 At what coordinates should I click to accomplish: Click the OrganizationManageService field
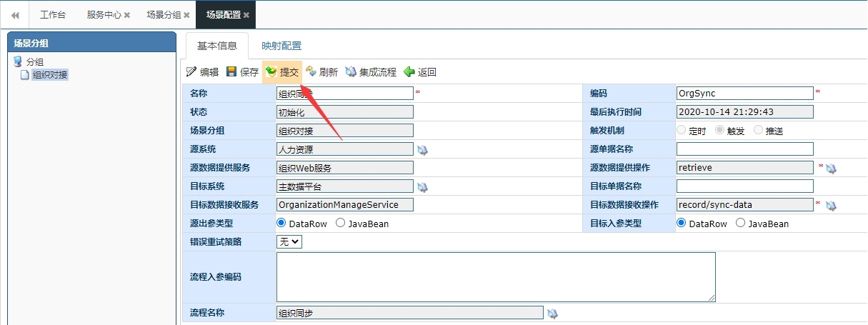345,204
